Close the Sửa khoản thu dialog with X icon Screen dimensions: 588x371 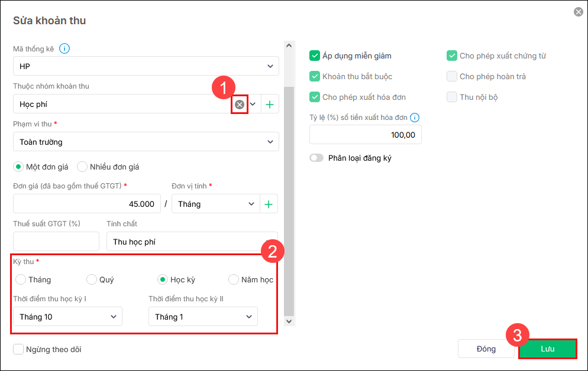(578, 12)
